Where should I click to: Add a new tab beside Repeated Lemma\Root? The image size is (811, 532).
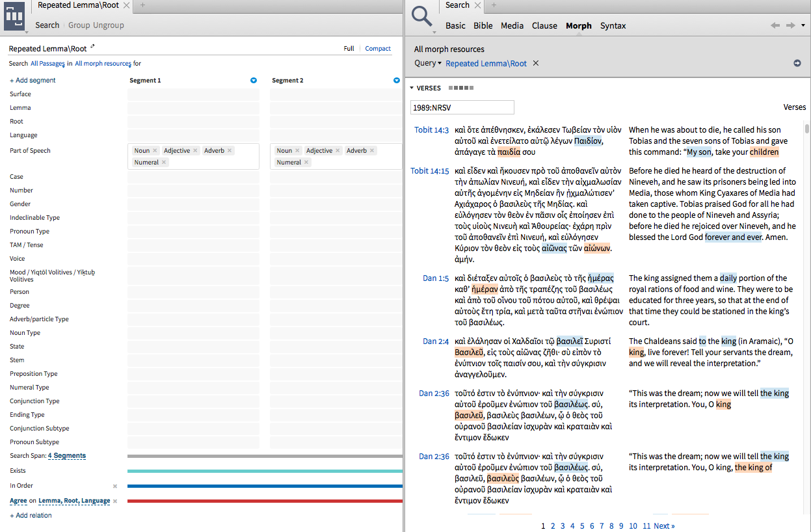click(143, 5)
